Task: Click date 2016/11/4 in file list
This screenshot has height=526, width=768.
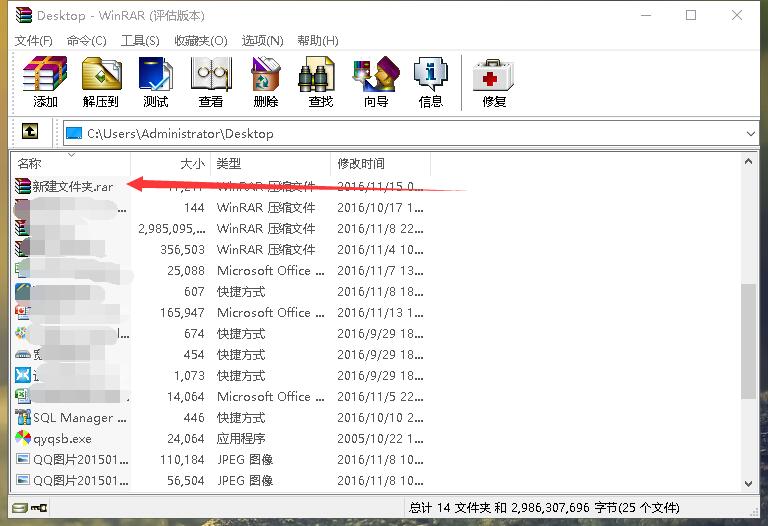Action: click(x=381, y=250)
